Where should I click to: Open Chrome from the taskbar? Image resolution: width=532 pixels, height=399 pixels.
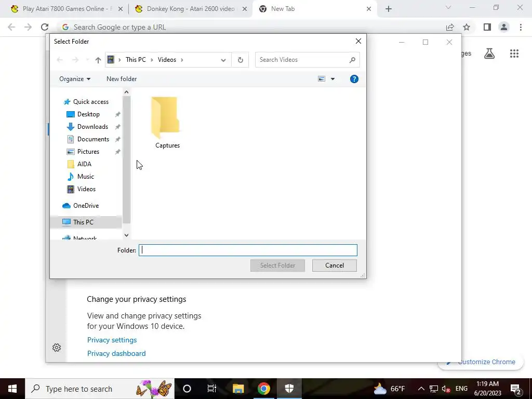pyautogui.click(x=263, y=389)
